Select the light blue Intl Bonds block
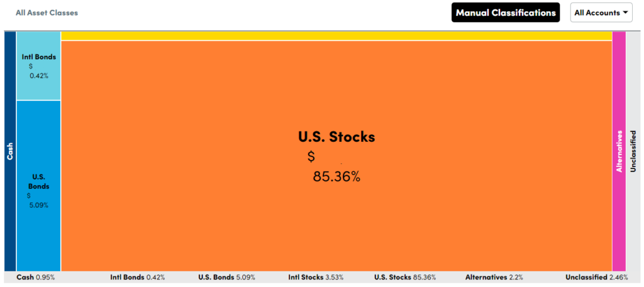This screenshot has width=644, height=287. 38,65
